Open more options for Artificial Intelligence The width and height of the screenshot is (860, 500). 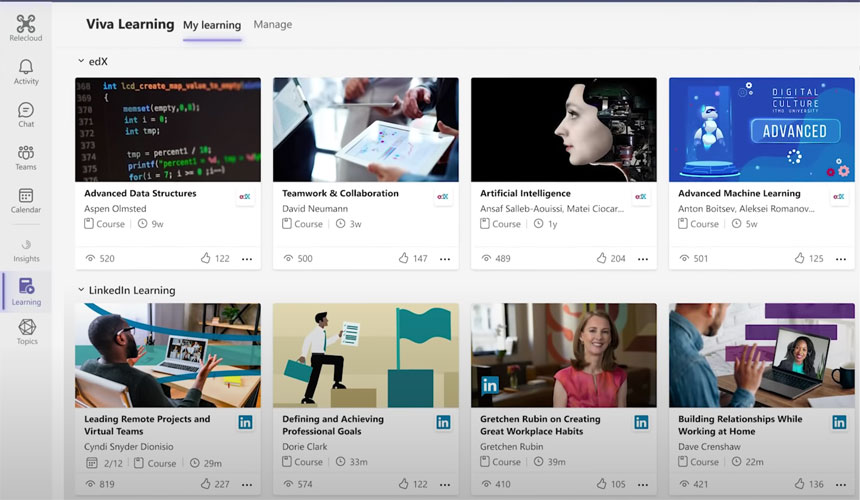coord(643,259)
